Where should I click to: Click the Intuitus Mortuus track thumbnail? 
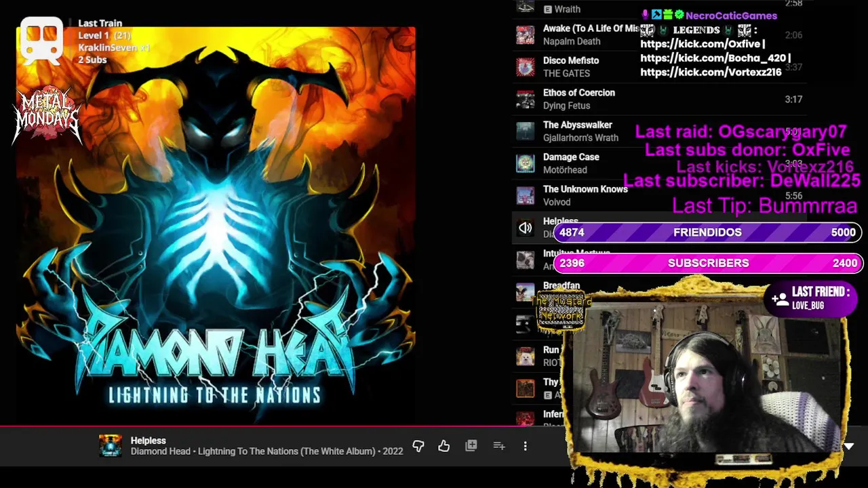click(x=526, y=260)
